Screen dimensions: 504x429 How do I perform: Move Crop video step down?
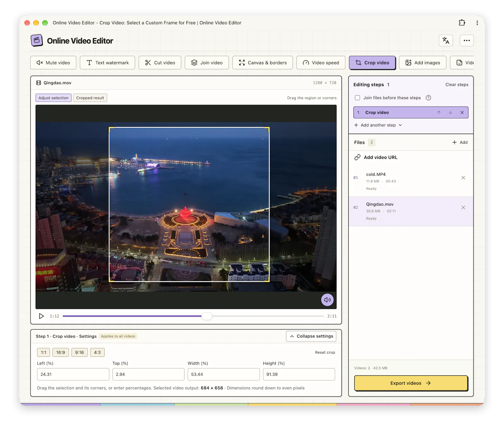point(450,113)
